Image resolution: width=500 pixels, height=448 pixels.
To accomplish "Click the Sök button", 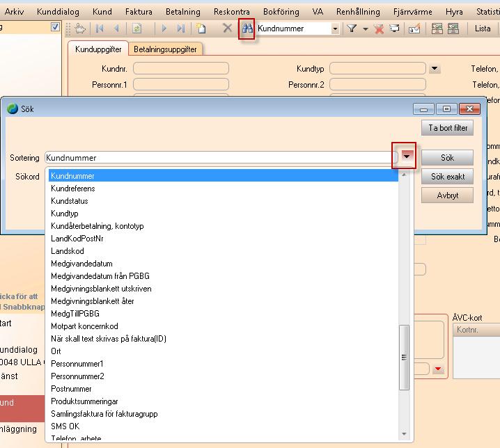I will tap(447, 158).
